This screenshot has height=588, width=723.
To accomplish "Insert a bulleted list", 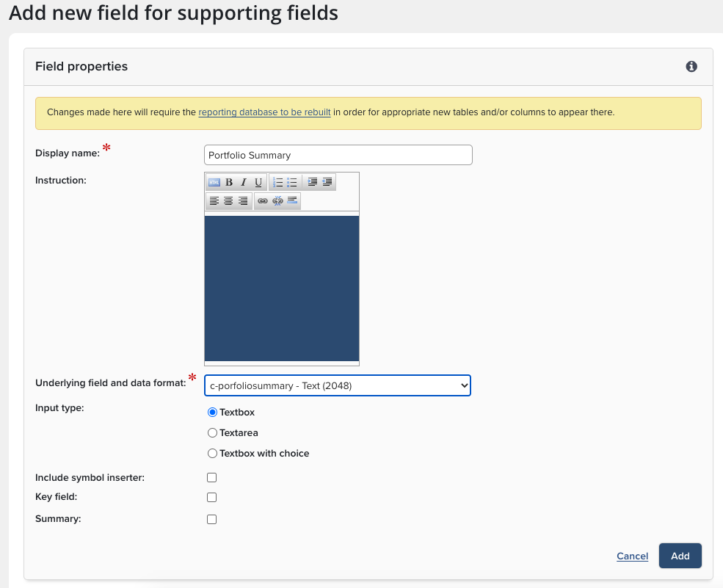I will (292, 182).
